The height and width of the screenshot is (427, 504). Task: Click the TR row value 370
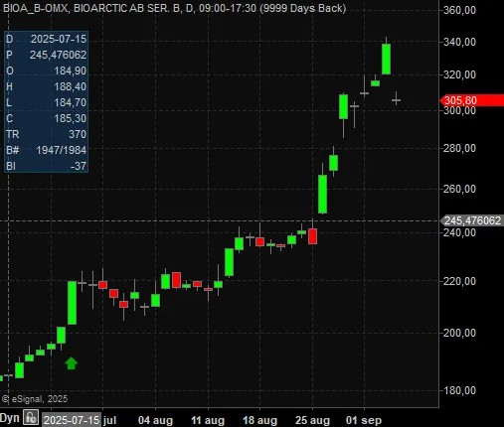(78, 134)
